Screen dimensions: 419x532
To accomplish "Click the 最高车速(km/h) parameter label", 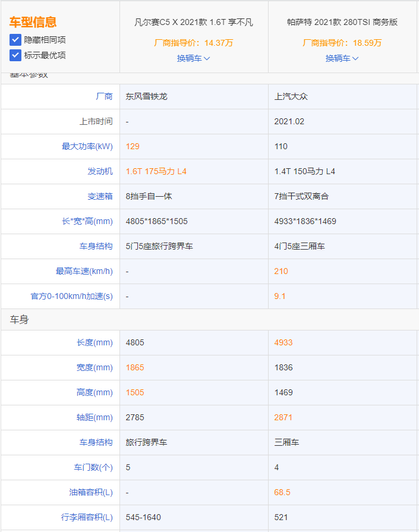I will (x=84, y=271).
